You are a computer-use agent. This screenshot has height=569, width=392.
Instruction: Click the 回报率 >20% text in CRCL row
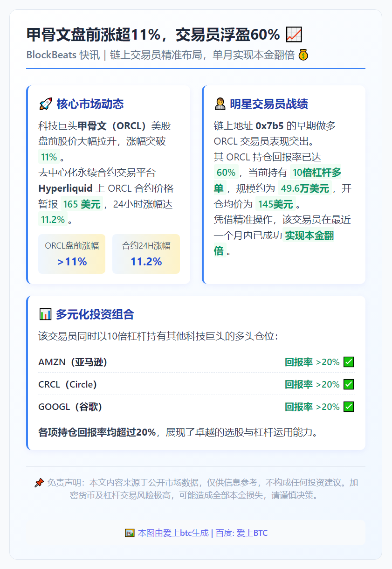tap(312, 384)
